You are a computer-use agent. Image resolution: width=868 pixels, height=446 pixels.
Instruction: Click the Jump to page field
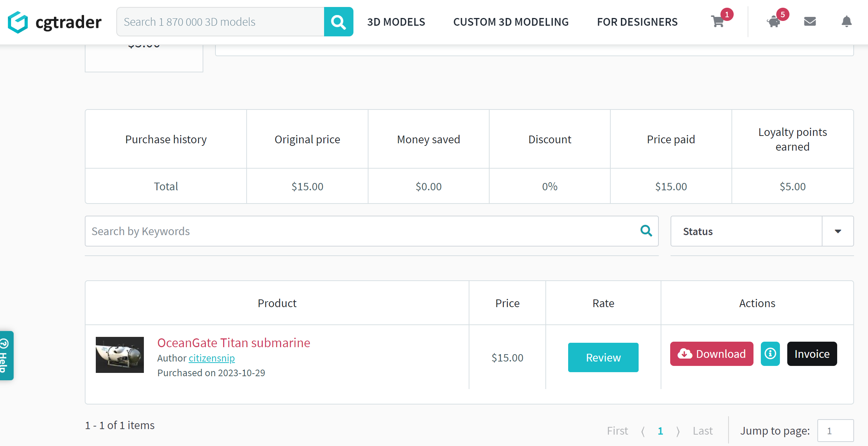pyautogui.click(x=835, y=431)
